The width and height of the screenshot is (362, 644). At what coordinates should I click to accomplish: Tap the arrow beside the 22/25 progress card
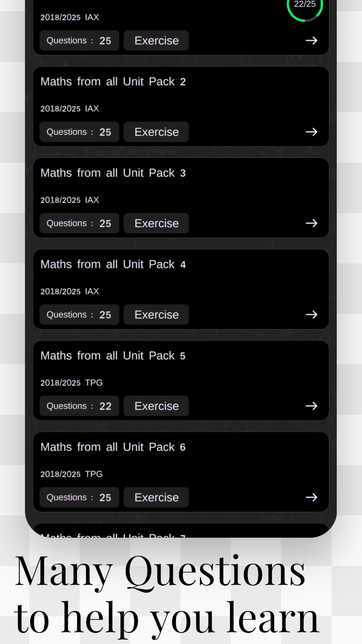point(311,41)
